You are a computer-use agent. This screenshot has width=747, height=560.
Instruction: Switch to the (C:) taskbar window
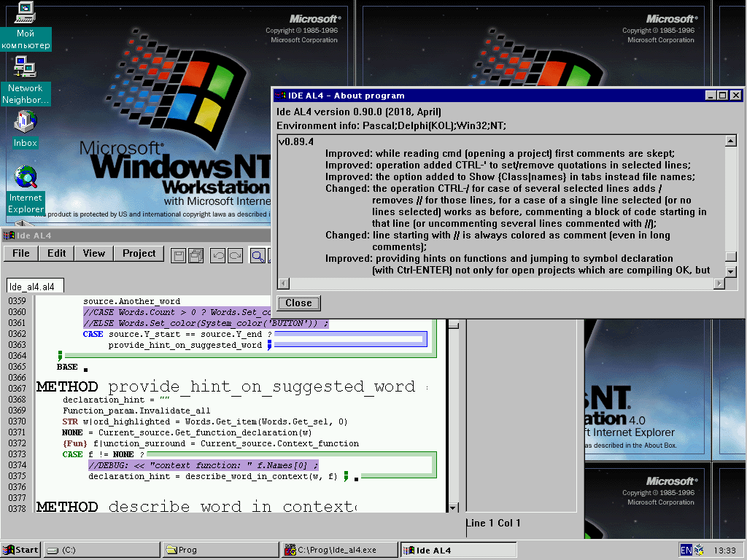101,550
